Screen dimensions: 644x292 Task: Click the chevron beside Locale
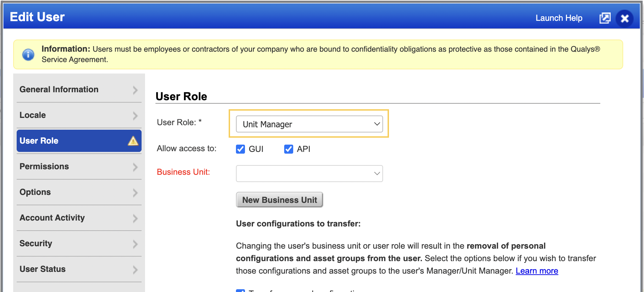click(x=135, y=116)
